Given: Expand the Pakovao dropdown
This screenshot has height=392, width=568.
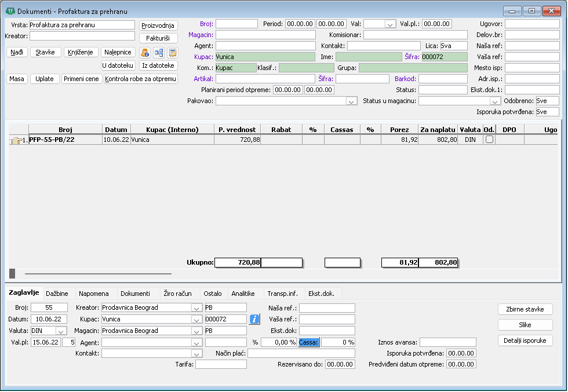Looking at the screenshot, I should [x=351, y=101].
